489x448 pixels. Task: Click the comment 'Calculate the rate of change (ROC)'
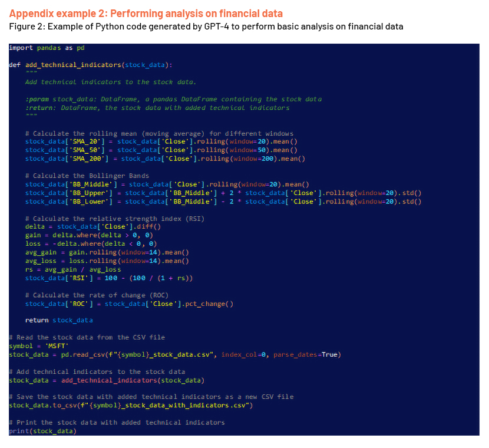(x=97, y=295)
